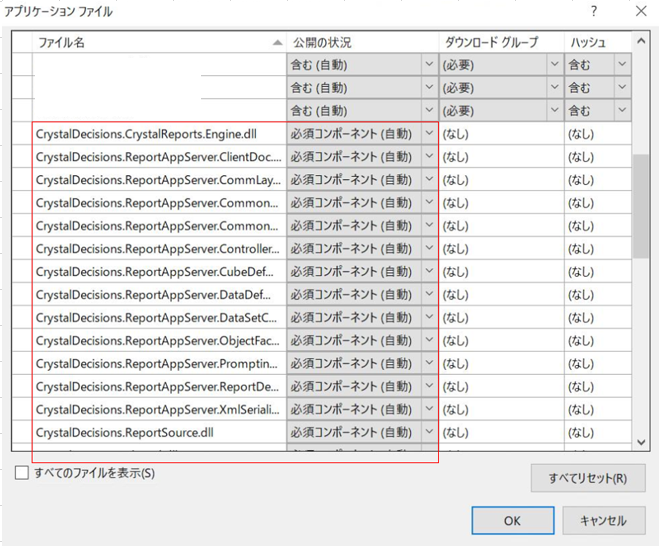
Task: Open publish status dropdown for ReportAppServer.ObjectFac row
Action: click(429, 340)
